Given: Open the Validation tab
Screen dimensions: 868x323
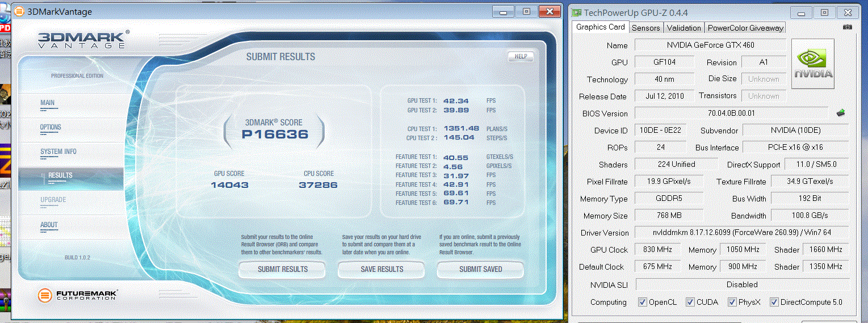Looking at the screenshot, I should 684,28.
